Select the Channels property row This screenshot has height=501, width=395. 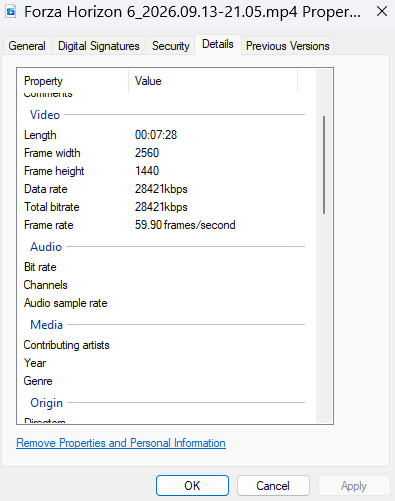point(164,285)
